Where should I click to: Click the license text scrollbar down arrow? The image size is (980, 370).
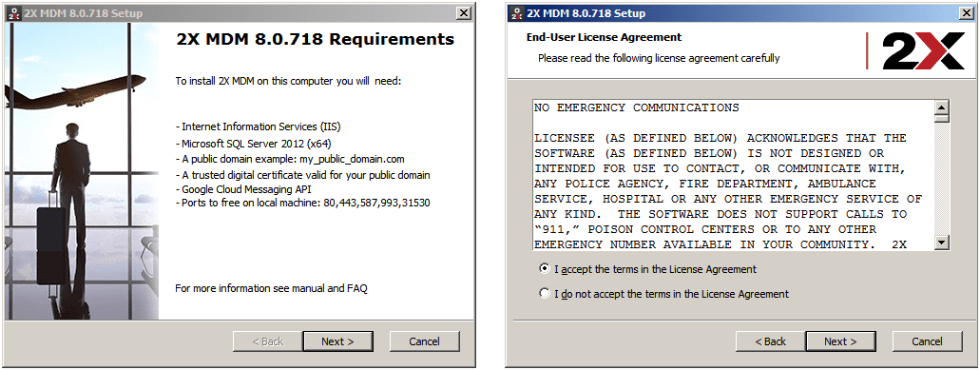[x=942, y=243]
